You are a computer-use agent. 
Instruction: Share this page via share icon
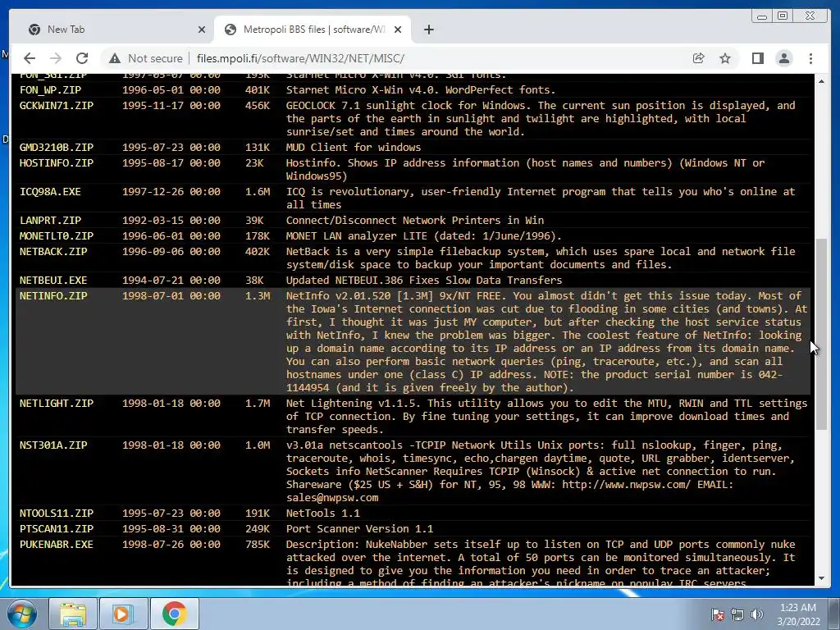[699, 58]
